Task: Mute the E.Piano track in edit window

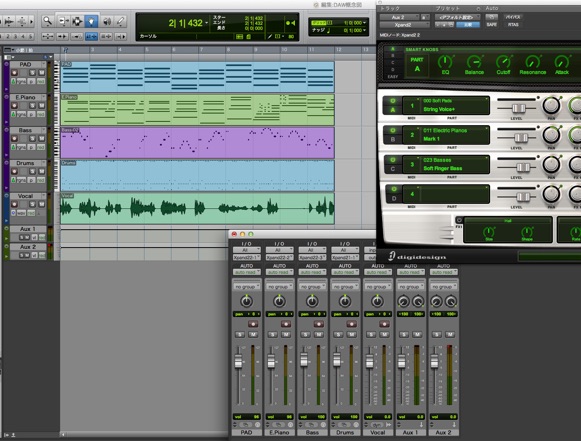Action: pyautogui.click(x=41, y=106)
